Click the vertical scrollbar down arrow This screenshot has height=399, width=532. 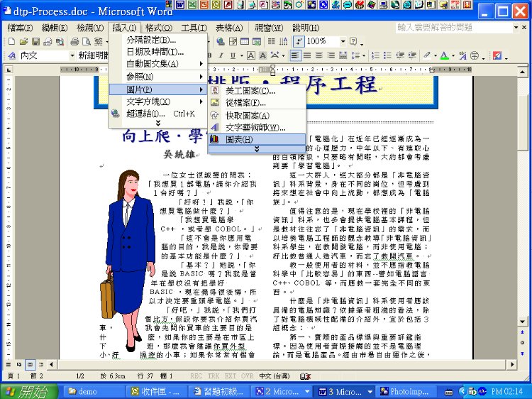(x=523, y=321)
